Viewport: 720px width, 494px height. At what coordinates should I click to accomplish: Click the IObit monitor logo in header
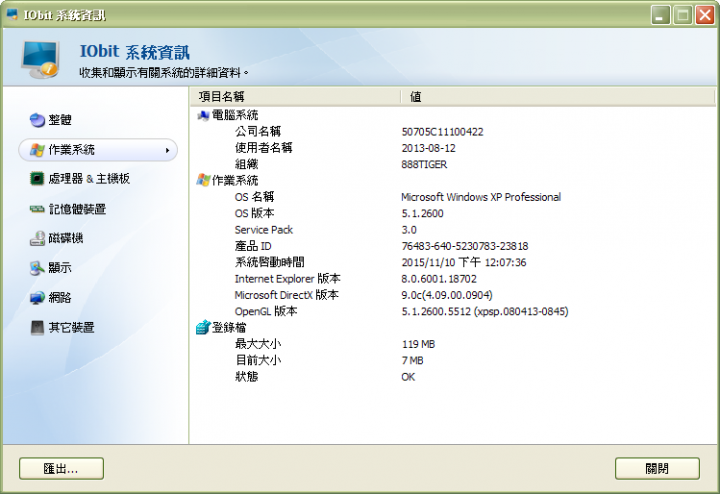(x=40, y=59)
